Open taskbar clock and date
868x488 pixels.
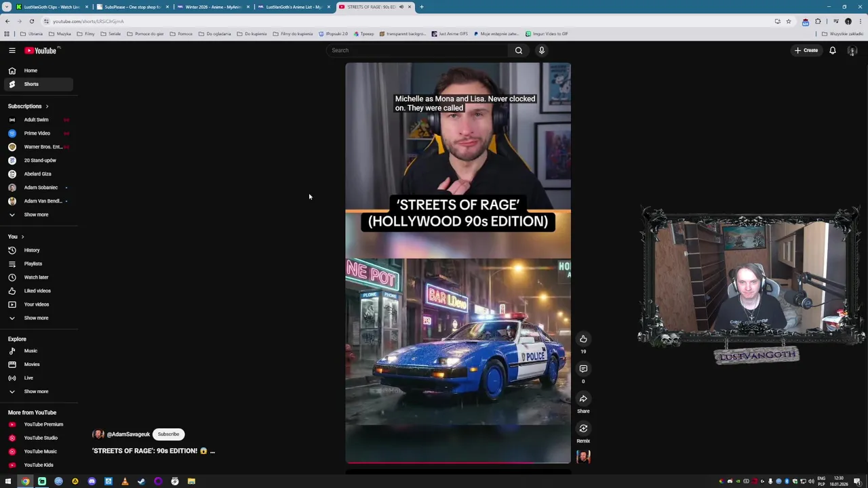pyautogui.click(x=839, y=481)
